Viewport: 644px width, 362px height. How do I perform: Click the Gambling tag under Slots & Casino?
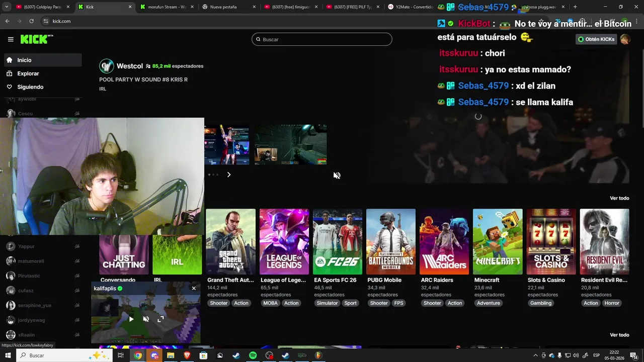pos(541,303)
